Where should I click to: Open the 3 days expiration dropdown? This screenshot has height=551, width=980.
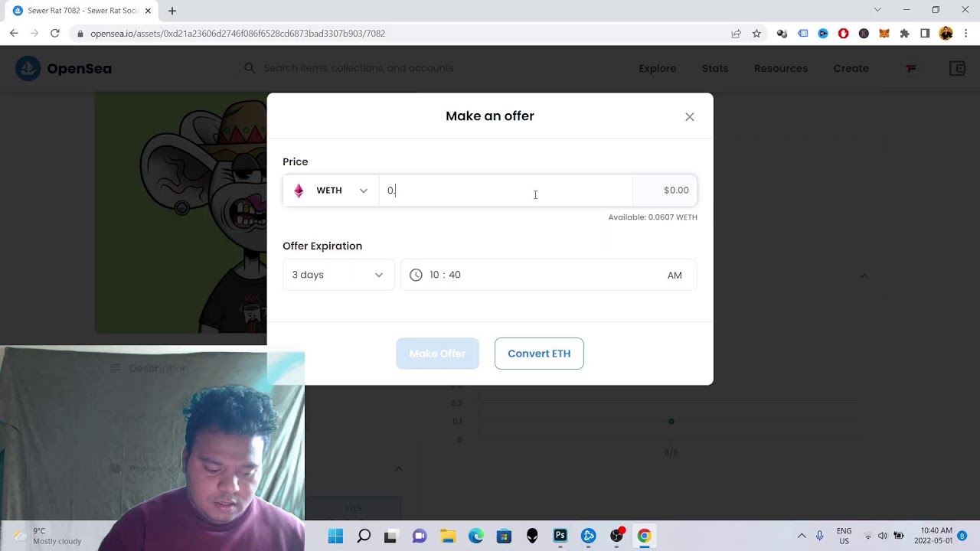338,275
